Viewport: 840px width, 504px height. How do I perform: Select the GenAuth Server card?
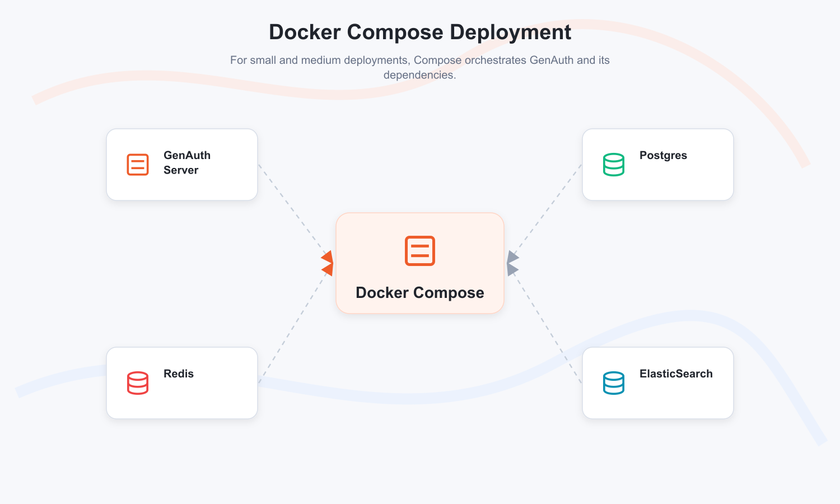[182, 165]
